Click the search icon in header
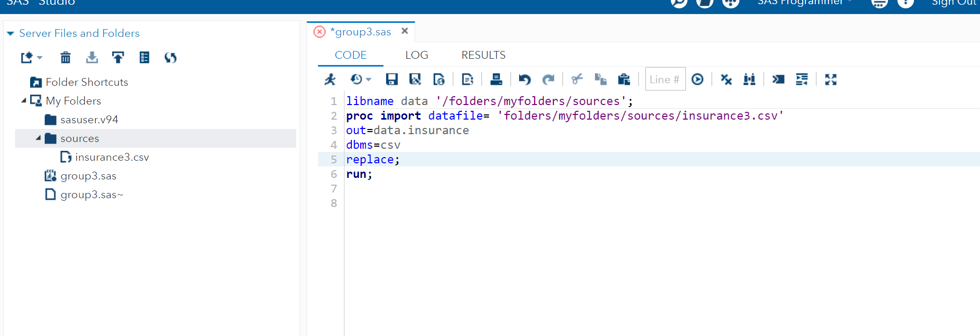 tap(679, 3)
